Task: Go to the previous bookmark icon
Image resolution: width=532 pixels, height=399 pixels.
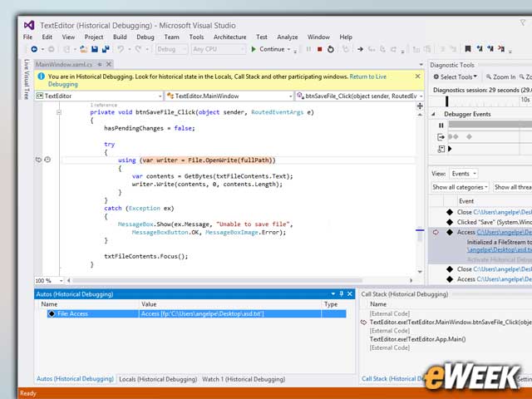Action: (x=480, y=49)
